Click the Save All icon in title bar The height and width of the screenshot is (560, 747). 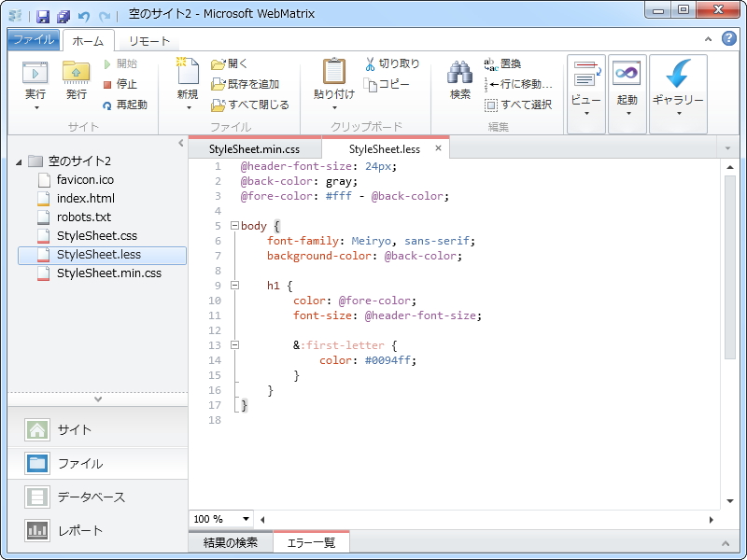[x=63, y=17]
